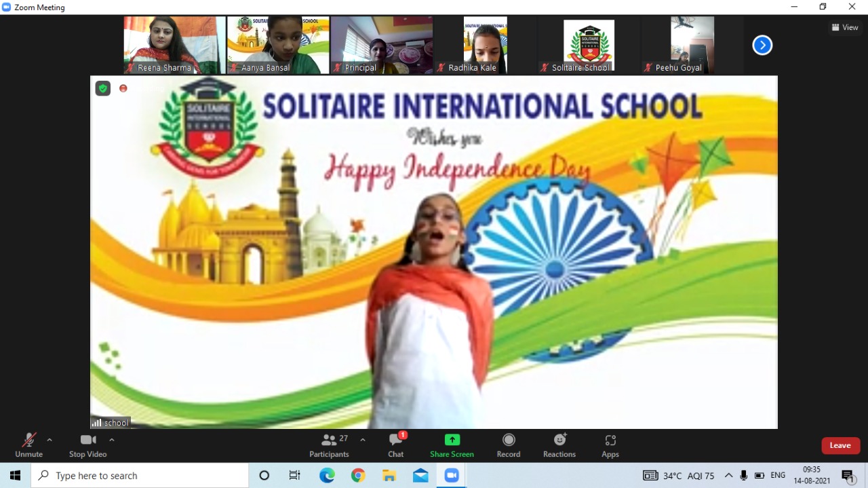Start recording the meeting
The width and height of the screenshot is (868, 488).
[509, 445]
